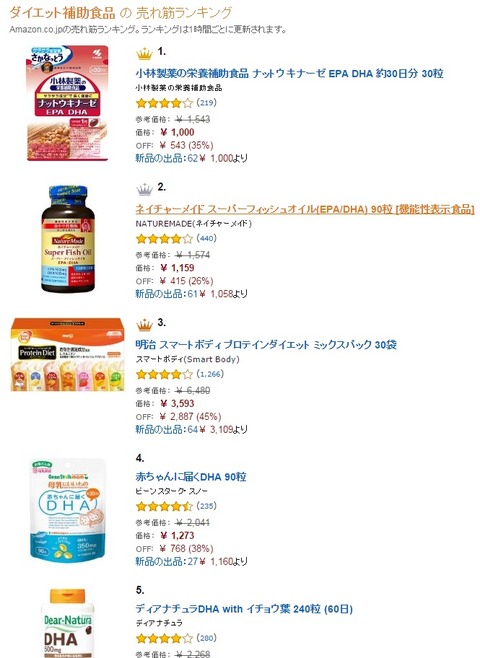
Task: Click the silver crown icon beside rank 2
Action: 144,190
